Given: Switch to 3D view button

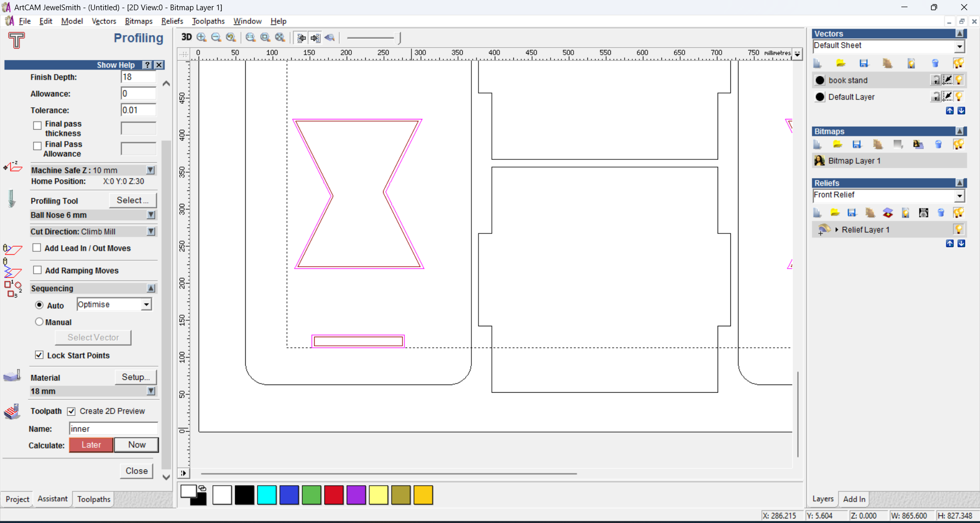Looking at the screenshot, I should point(186,37).
